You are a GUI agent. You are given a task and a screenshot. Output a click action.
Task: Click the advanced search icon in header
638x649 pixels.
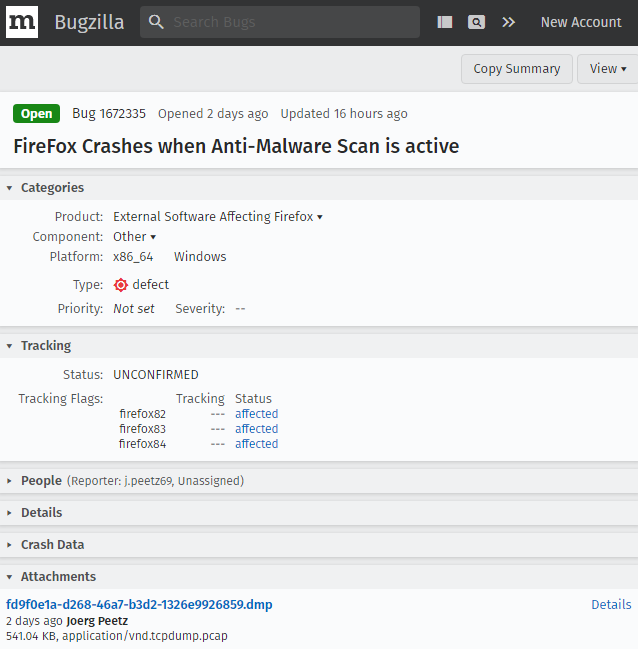tap(477, 22)
